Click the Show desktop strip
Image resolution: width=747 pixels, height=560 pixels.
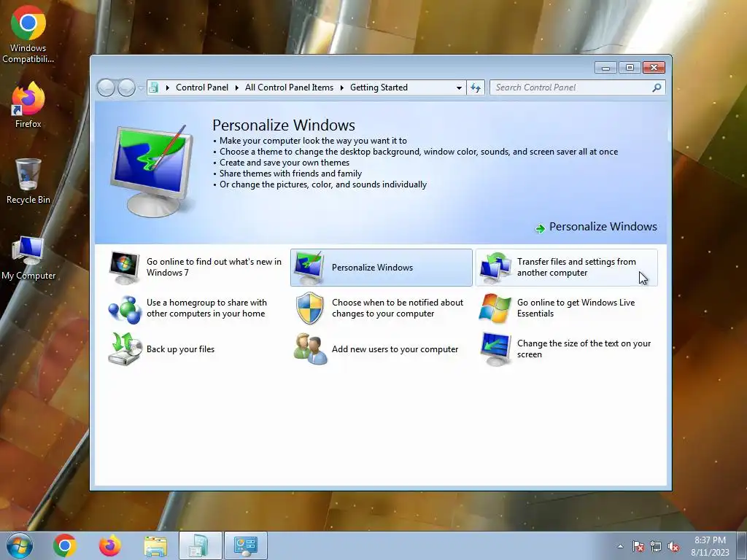pos(741,545)
